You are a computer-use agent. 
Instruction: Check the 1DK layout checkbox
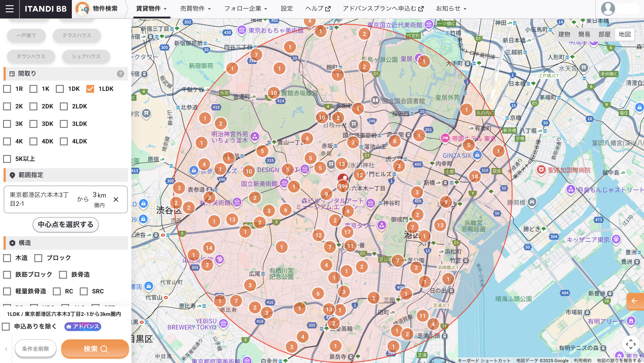(x=60, y=89)
